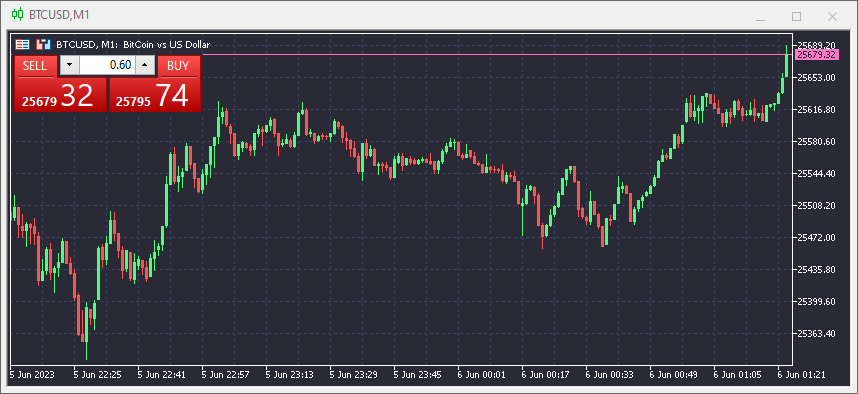Click the 25616.80 price scale label
The width and height of the screenshot is (858, 394).
click(x=815, y=109)
